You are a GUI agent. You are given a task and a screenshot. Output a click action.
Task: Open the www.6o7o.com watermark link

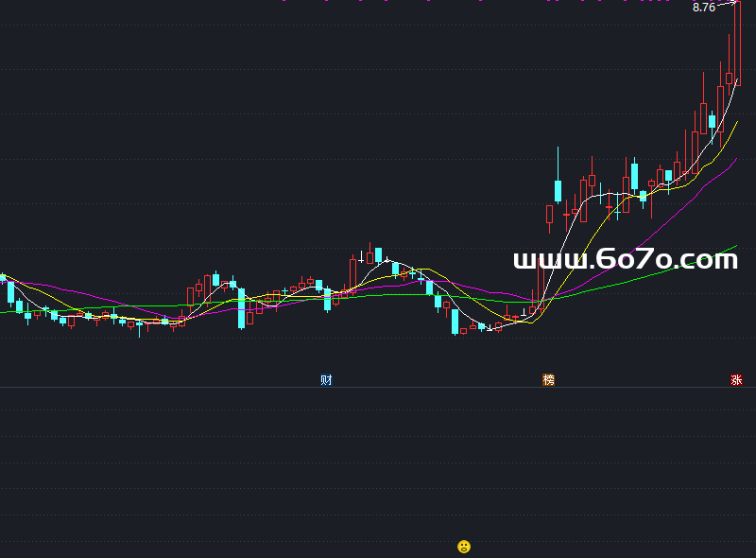click(625, 260)
